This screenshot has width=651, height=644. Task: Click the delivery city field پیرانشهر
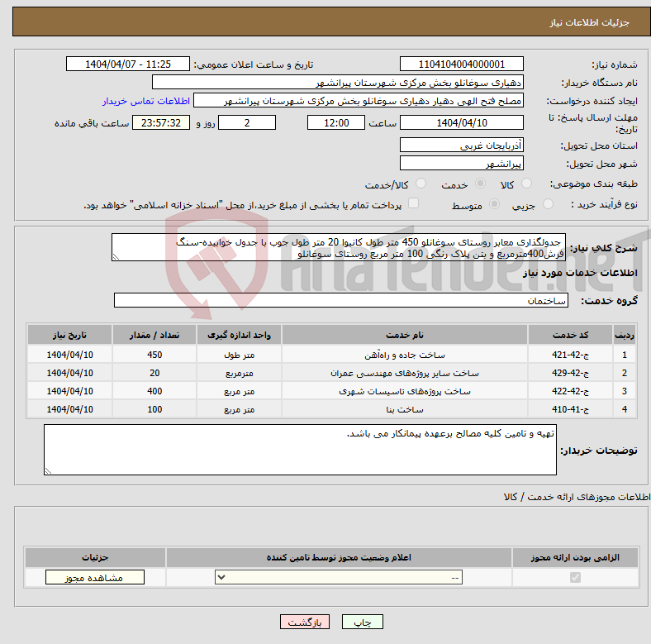coord(461,164)
